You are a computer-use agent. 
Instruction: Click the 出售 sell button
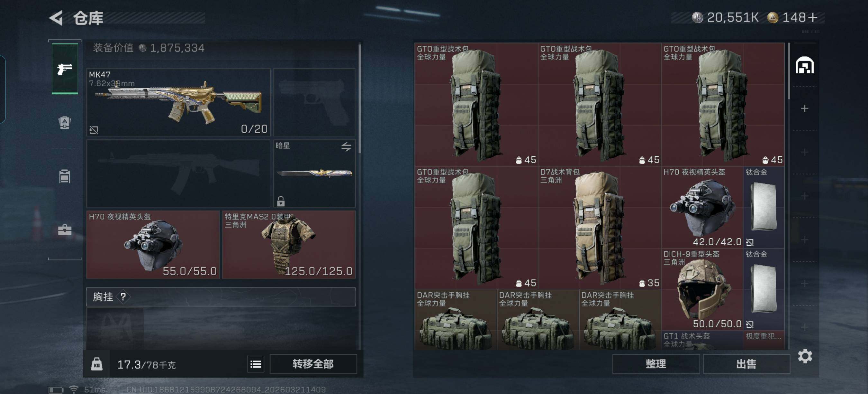[x=746, y=364]
